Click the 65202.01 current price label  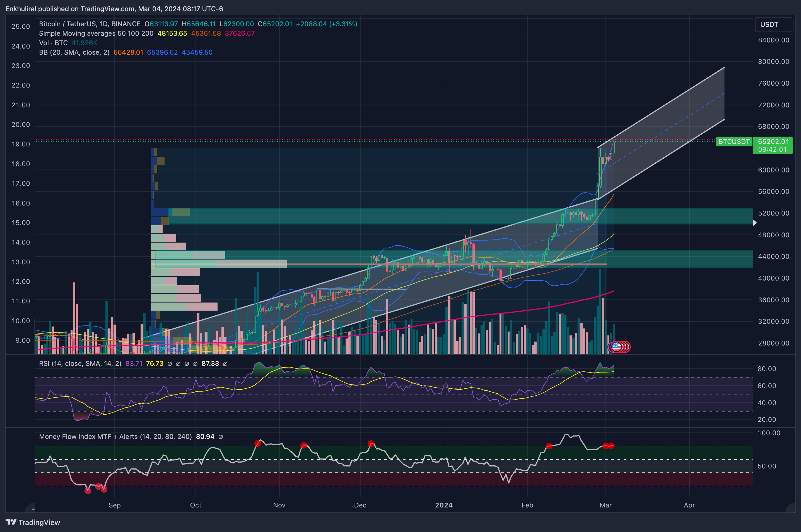[x=773, y=141]
